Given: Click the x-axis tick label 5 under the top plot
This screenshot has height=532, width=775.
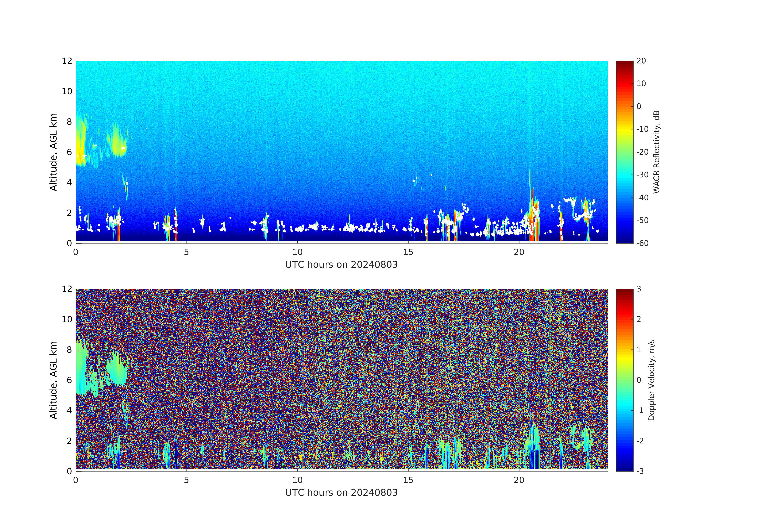Looking at the screenshot, I should [x=186, y=252].
